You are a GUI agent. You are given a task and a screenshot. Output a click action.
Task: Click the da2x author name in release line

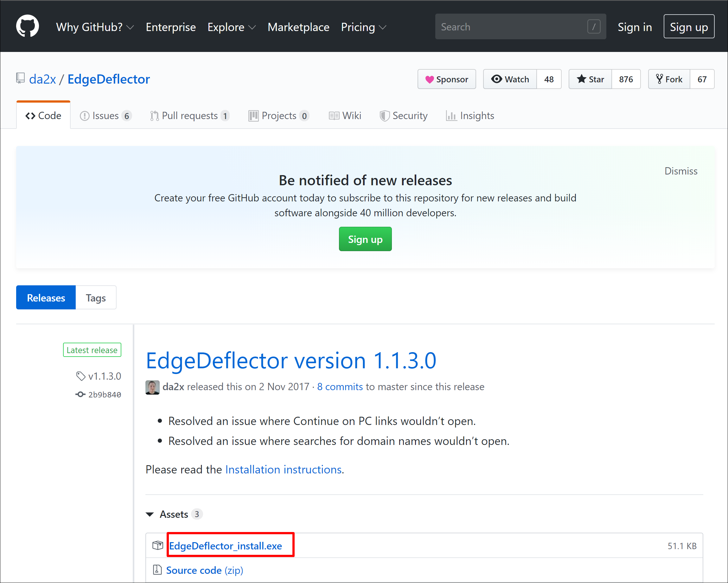[x=173, y=387]
